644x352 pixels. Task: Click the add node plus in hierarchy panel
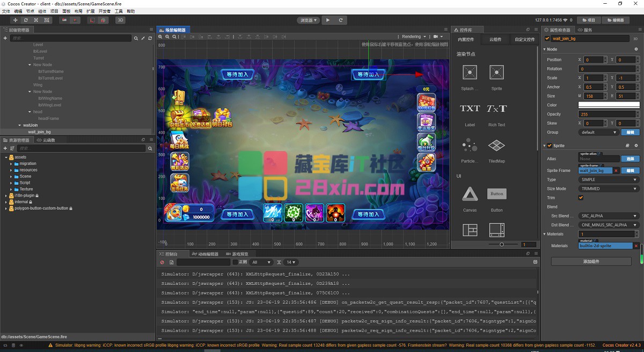5,38
